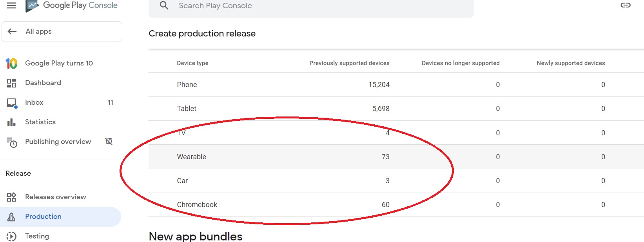Click the Google Play Console logo
The width and height of the screenshot is (644, 242).
[32, 5]
